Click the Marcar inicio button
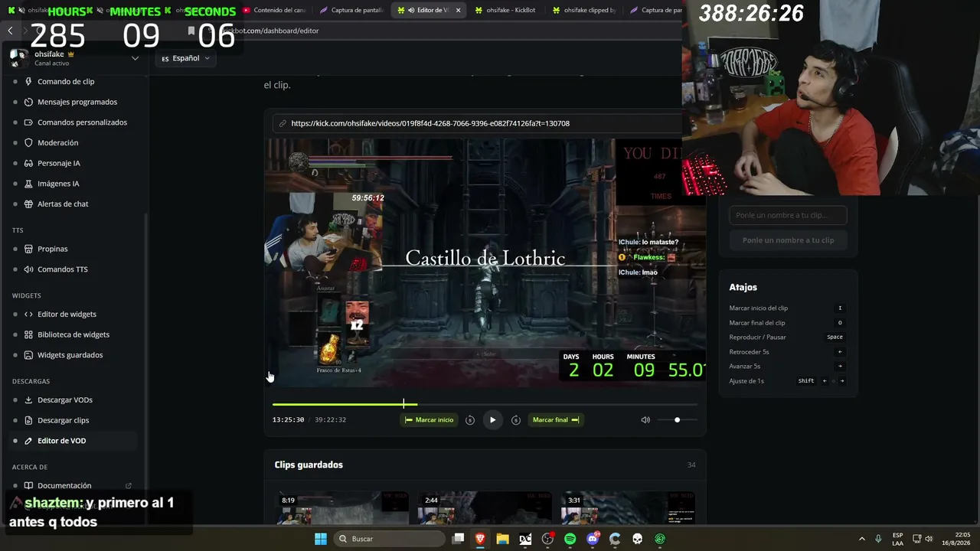The width and height of the screenshot is (980, 551). click(x=429, y=419)
